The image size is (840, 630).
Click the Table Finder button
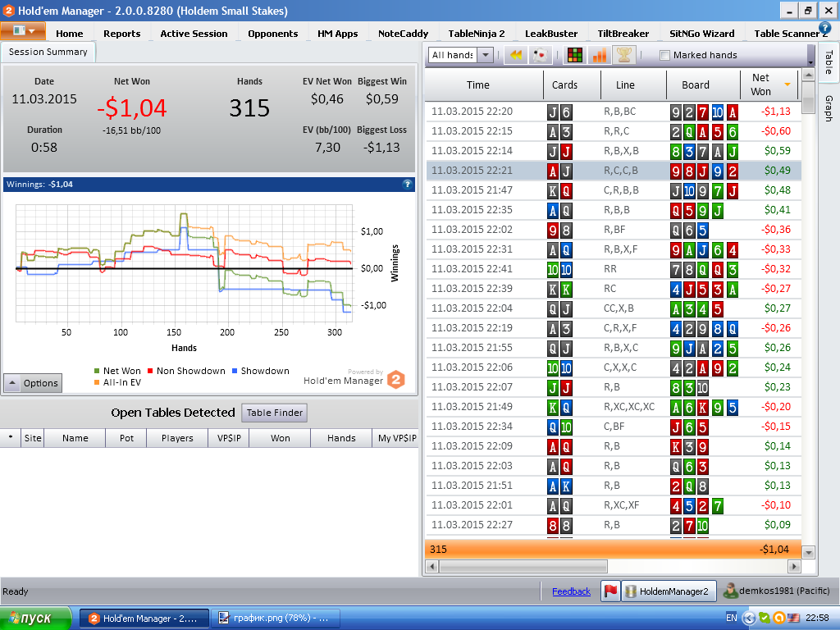(274, 413)
